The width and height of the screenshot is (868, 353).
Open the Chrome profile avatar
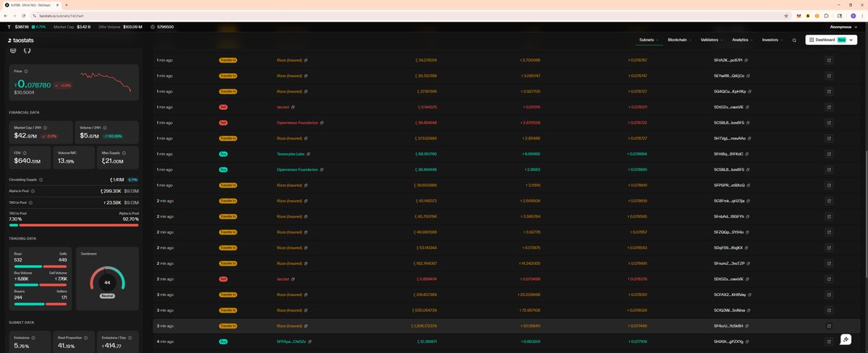851,15
